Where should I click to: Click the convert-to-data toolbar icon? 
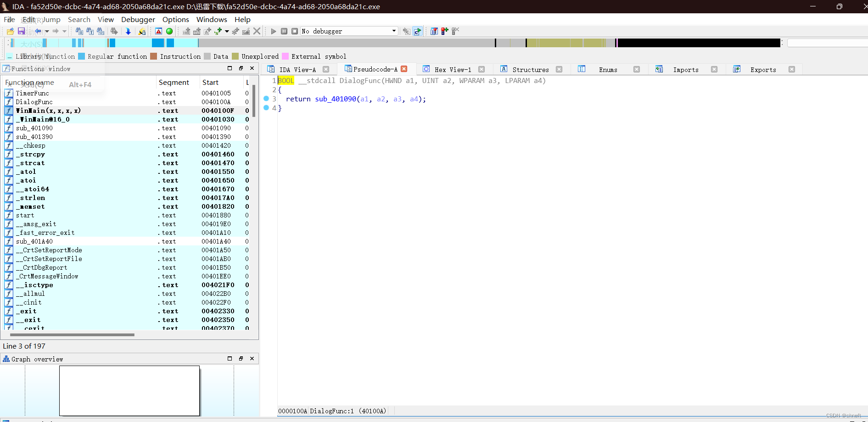(197, 31)
